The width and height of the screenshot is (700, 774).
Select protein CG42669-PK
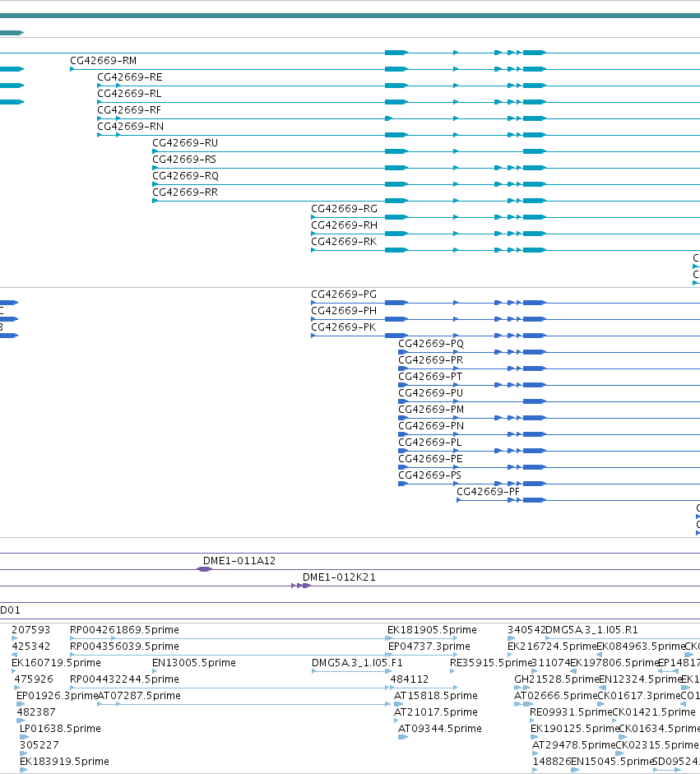[343, 327]
